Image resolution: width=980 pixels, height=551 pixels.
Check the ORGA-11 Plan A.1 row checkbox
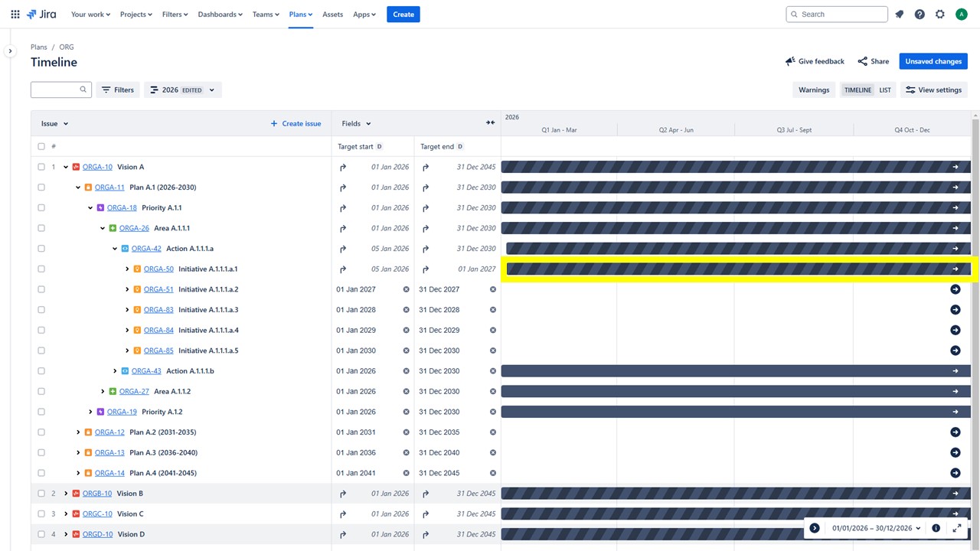point(41,187)
